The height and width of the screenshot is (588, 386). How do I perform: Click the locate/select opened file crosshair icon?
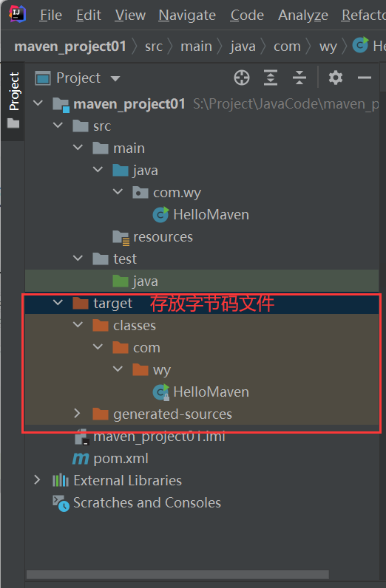[242, 78]
